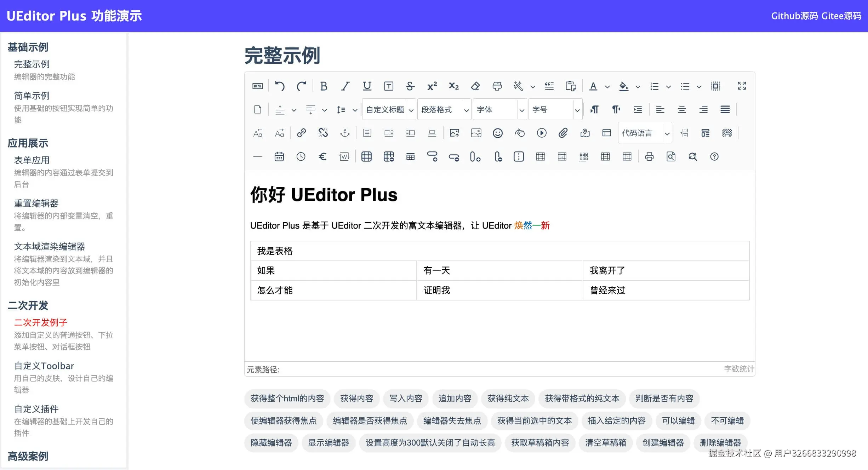Open 简单示例 in the sidebar
This screenshot has height=470, width=868.
[x=32, y=96]
